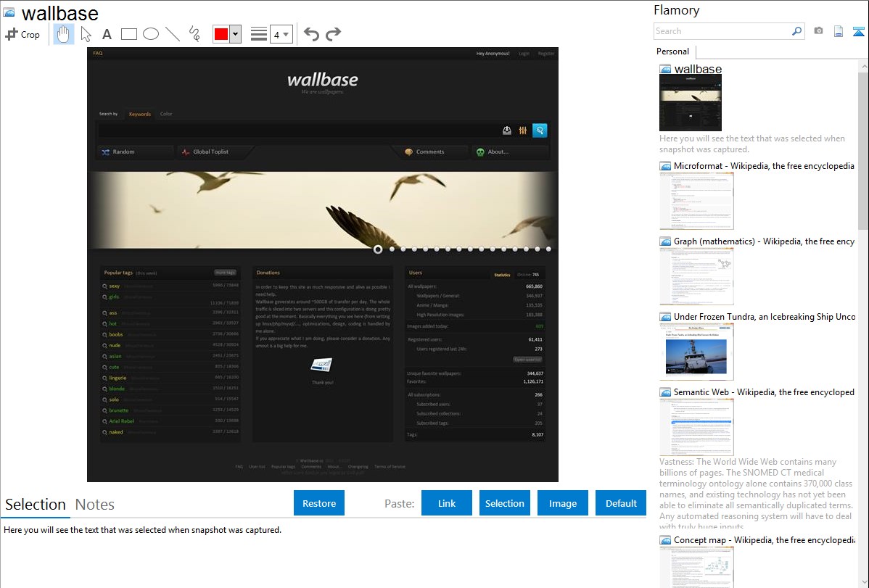Activate the hand pan tool
869x588 pixels.
coord(64,34)
